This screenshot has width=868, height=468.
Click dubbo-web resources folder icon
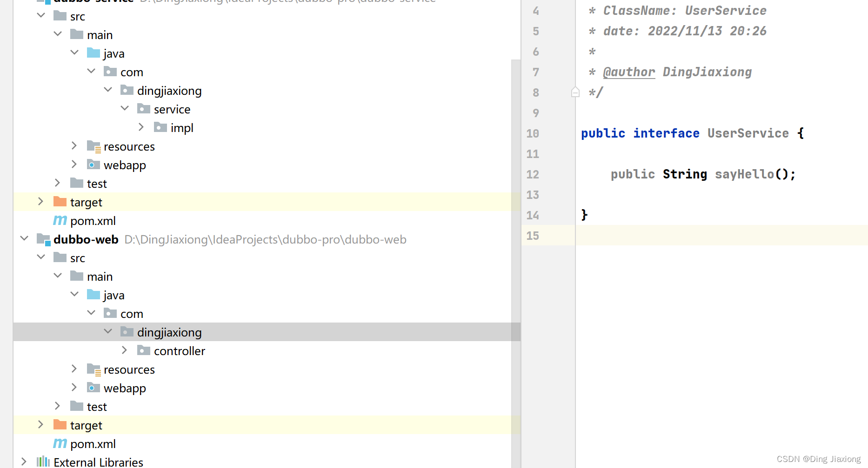point(94,369)
